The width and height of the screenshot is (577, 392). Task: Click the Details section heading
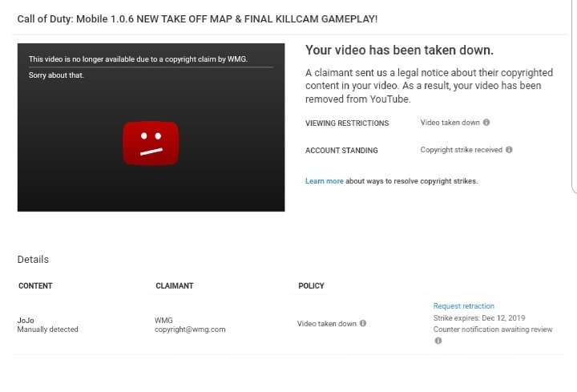33,260
